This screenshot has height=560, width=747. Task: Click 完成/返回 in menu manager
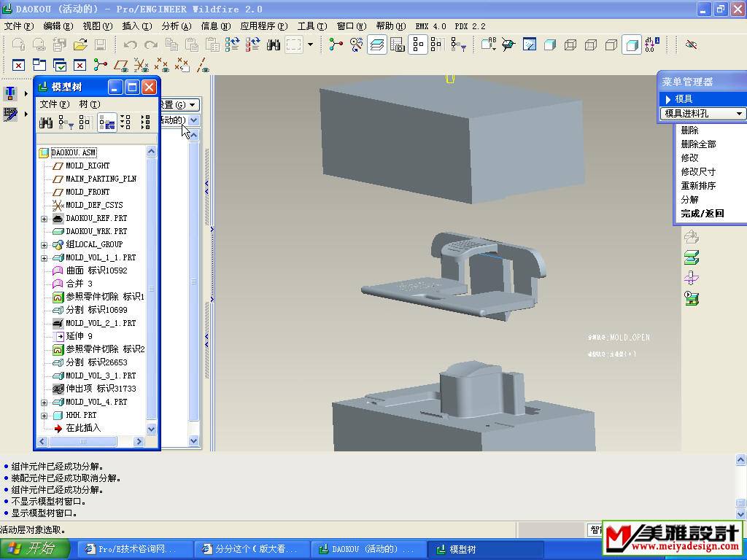point(703,214)
